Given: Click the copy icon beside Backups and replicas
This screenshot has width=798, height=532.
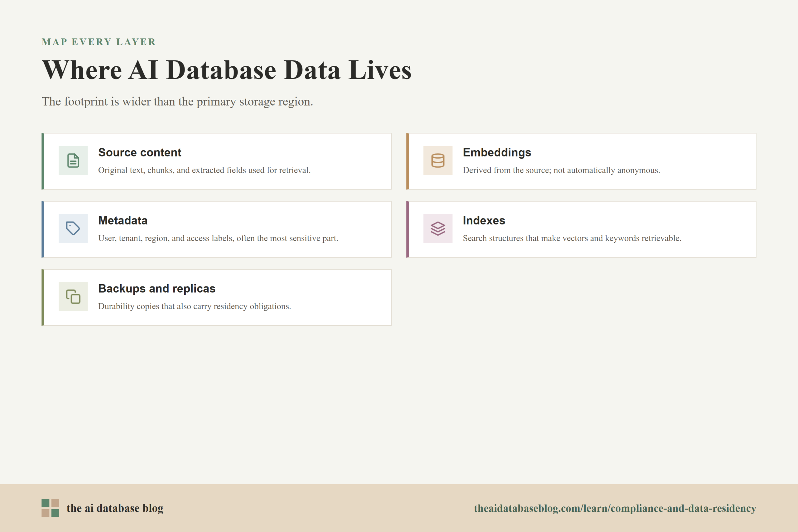Looking at the screenshot, I should pos(73,296).
